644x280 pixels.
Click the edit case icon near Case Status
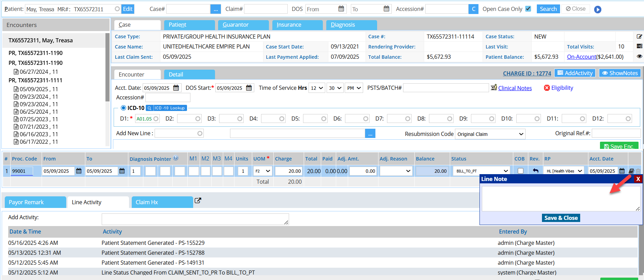tap(639, 37)
